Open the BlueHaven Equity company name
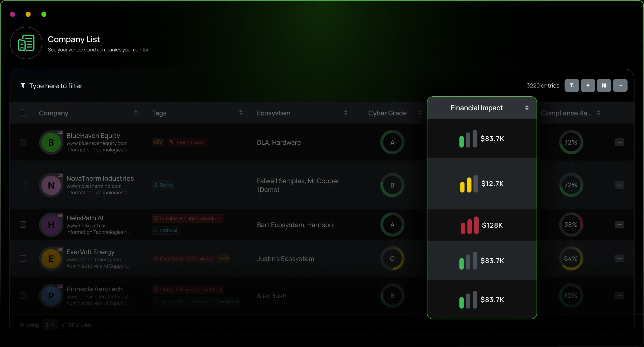The image size is (644, 347). [93, 136]
